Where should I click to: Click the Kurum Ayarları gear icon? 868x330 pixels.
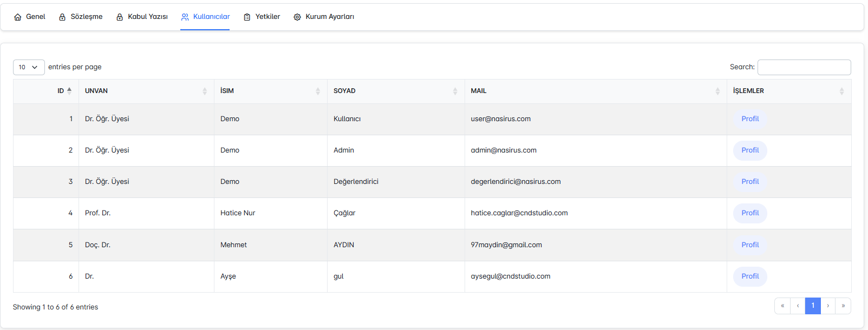pos(297,17)
